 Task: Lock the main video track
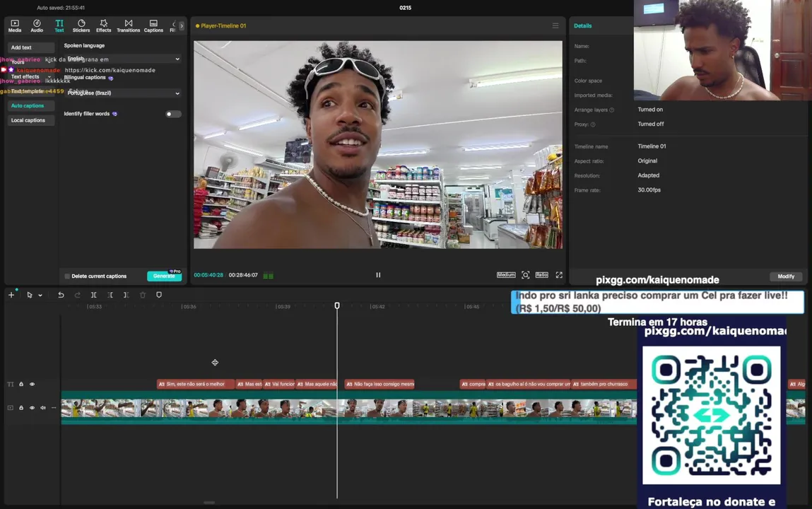21,407
